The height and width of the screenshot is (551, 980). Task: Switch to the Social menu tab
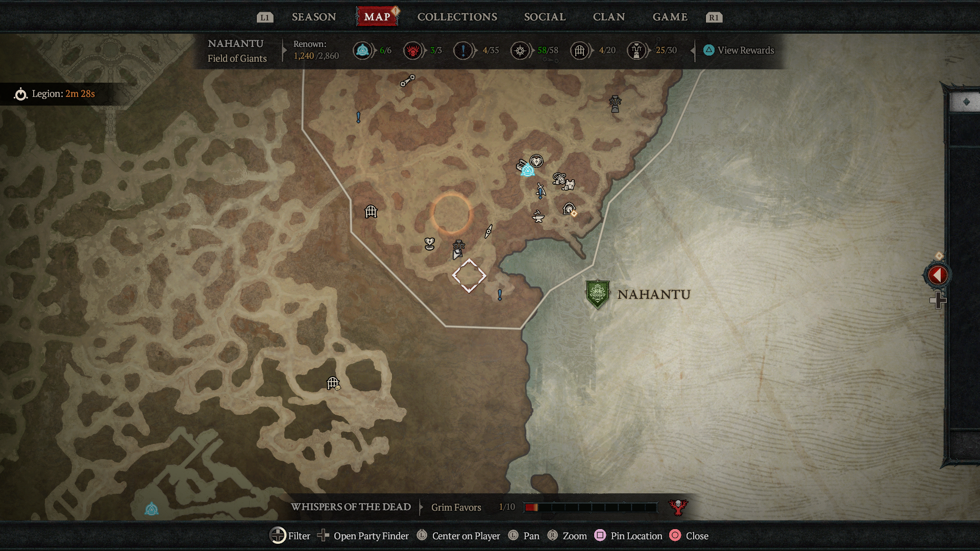pos(544,17)
